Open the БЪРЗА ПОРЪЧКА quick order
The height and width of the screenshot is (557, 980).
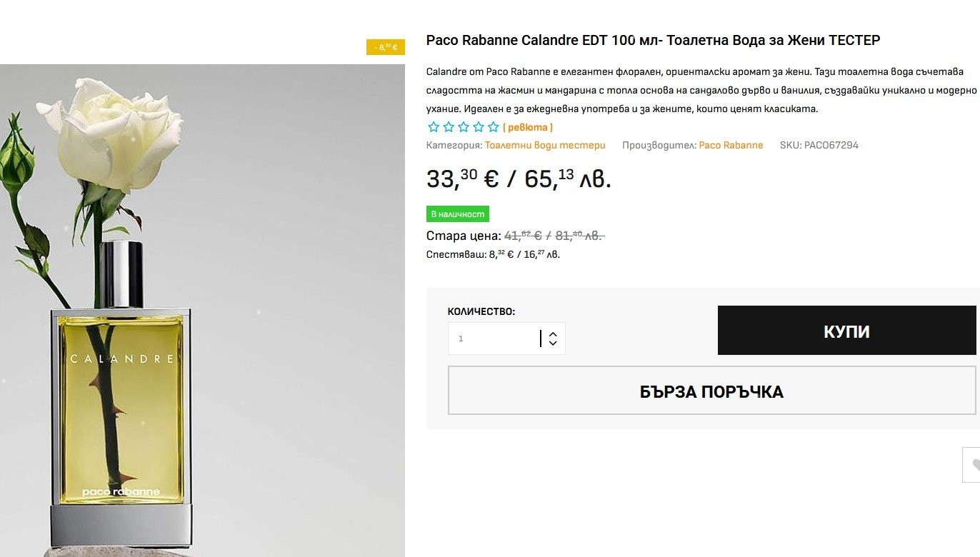point(711,391)
